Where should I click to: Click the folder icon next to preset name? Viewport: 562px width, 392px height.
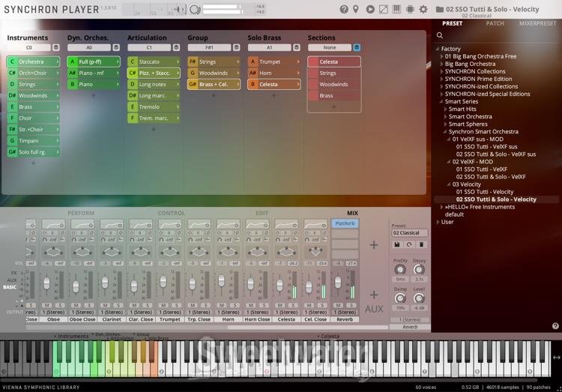point(440,9)
